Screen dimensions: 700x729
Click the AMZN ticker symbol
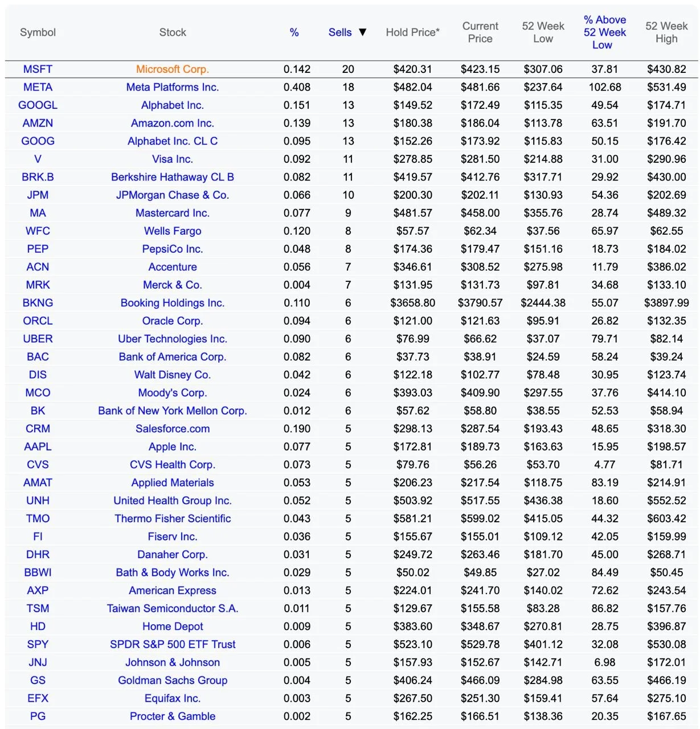(x=38, y=123)
